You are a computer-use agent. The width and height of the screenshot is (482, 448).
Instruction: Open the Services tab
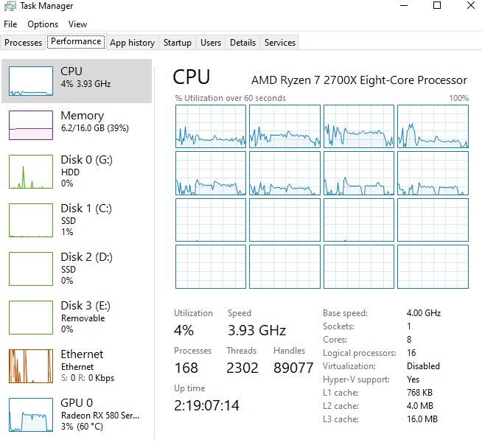(280, 43)
